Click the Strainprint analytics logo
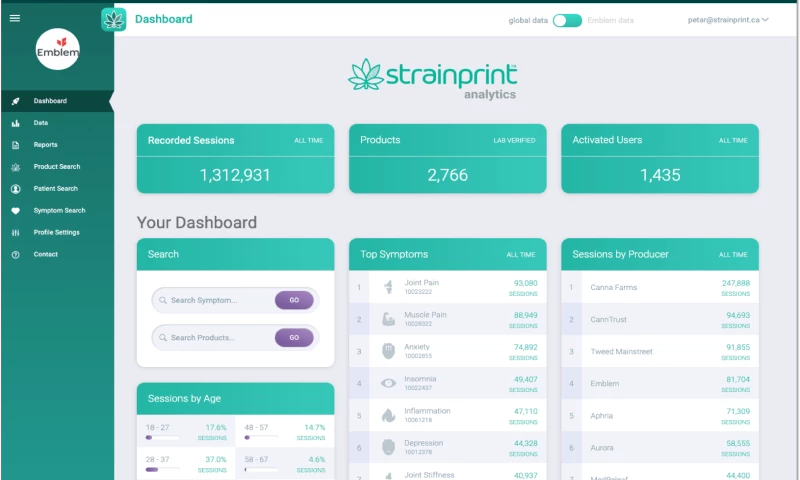 (432, 80)
